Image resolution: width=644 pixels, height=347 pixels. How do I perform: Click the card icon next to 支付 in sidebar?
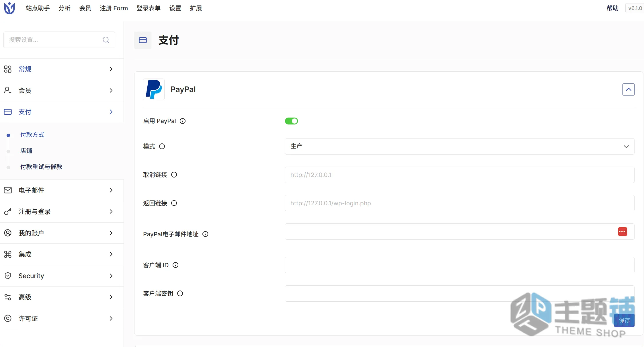pyautogui.click(x=8, y=112)
